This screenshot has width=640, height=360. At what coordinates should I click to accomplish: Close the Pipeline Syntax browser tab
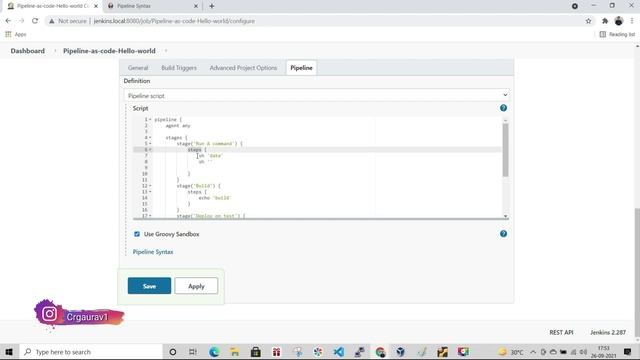[x=196, y=6]
